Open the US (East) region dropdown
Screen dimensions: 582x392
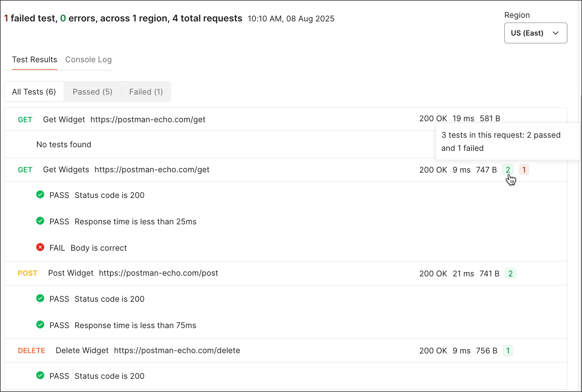pyautogui.click(x=536, y=33)
